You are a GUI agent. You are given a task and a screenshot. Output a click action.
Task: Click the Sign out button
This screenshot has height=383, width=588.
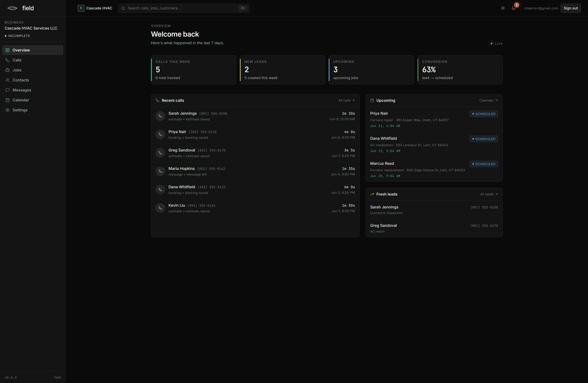pyautogui.click(x=570, y=8)
